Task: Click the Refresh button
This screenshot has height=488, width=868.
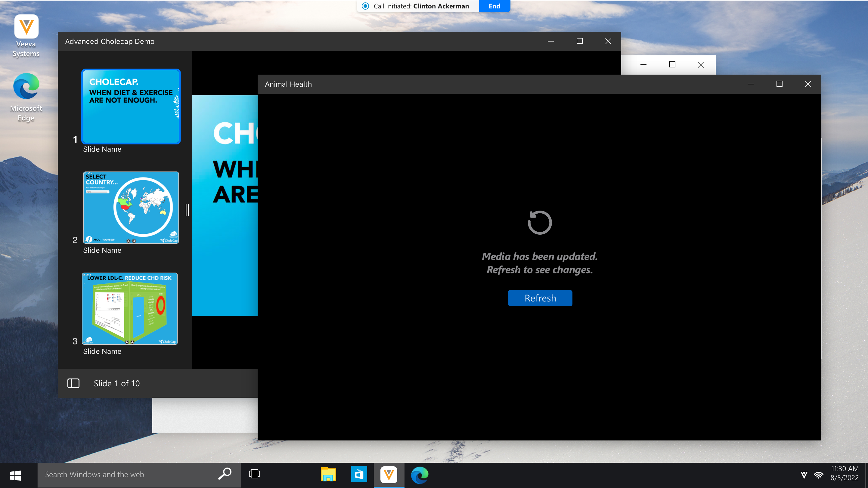Action: pos(540,298)
